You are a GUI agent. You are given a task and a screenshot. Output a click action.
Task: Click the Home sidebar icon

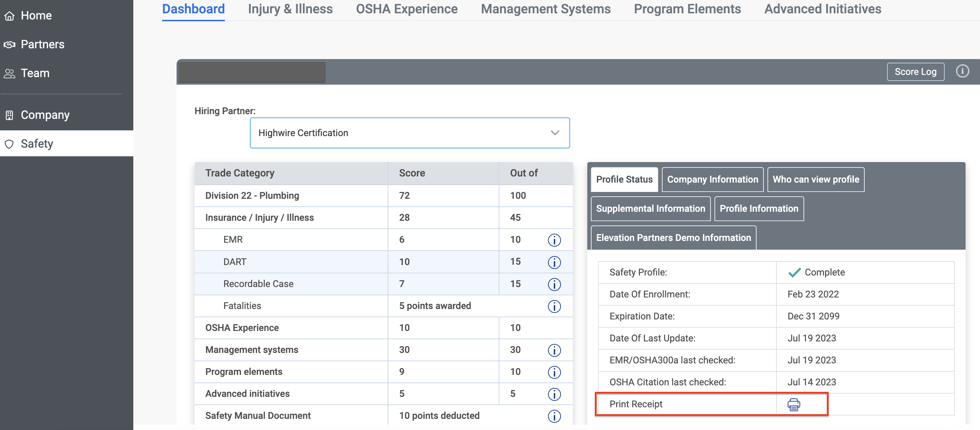(x=9, y=15)
